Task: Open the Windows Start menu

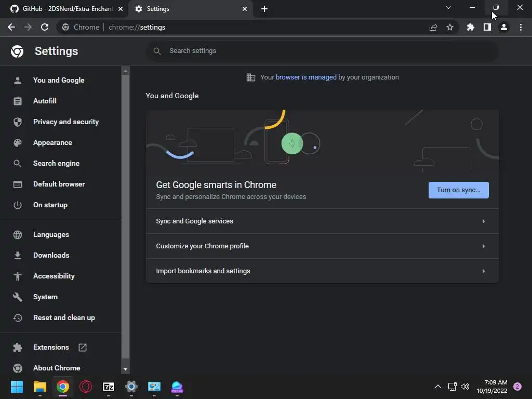Action: point(17,387)
